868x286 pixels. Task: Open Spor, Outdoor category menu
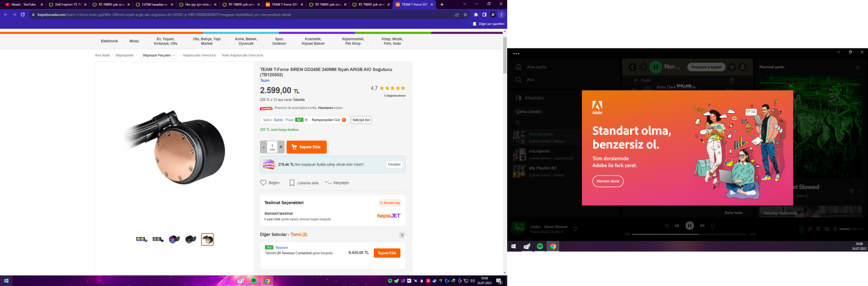click(x=279, y=41)
